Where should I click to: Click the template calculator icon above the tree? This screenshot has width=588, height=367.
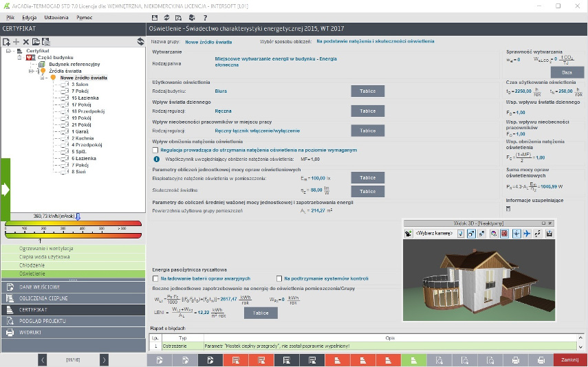pyautogui.click(x=46, y=42)
